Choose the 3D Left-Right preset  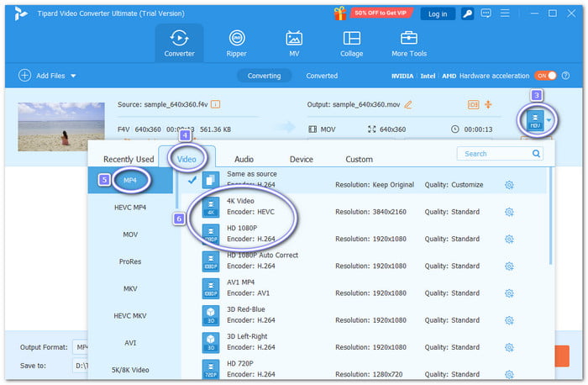[364, 342]
